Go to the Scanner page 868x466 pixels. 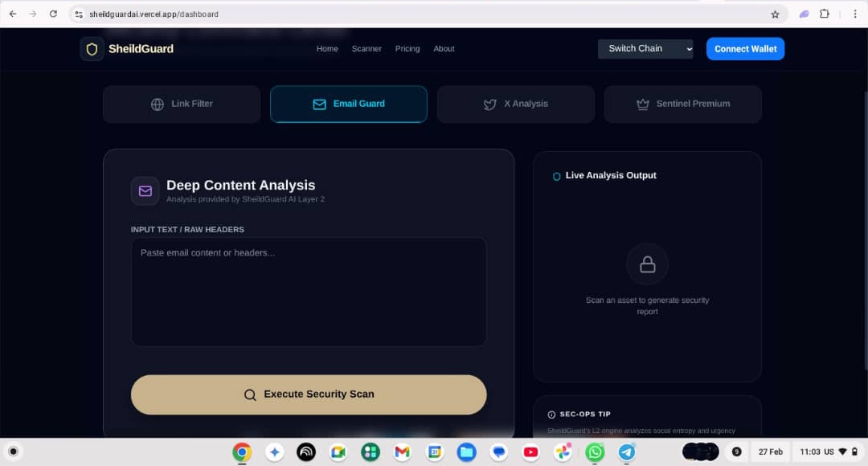(366, 49)
